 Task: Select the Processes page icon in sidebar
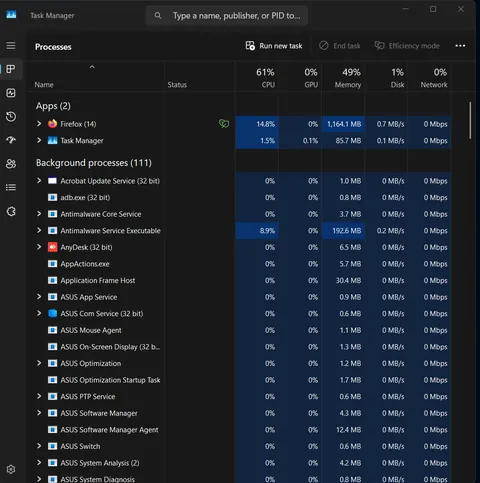coord(11,69)
